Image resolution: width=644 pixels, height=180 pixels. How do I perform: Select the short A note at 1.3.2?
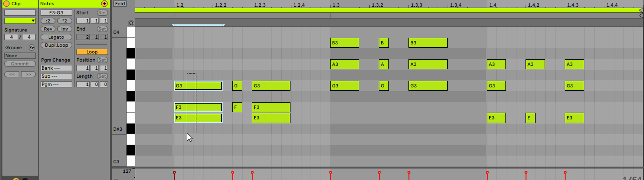pyautogui.click(x=384, y=64)
